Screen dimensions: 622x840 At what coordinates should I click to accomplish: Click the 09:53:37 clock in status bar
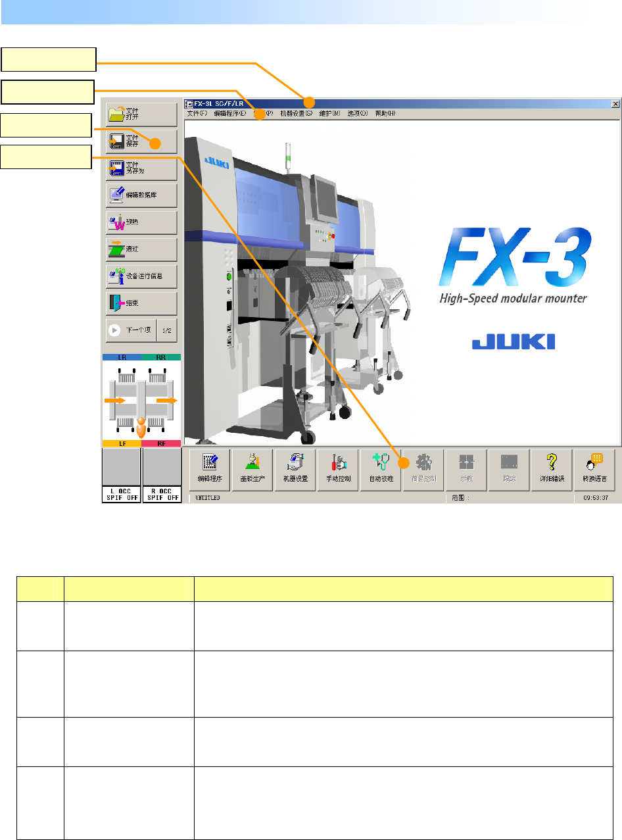[595, 499]
